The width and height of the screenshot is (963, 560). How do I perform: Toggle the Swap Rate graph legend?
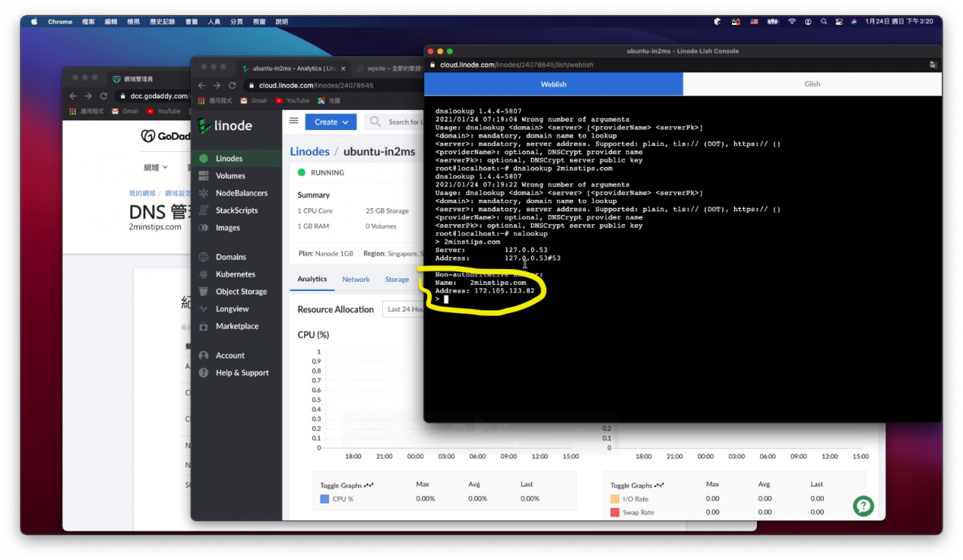coord(632,513)
